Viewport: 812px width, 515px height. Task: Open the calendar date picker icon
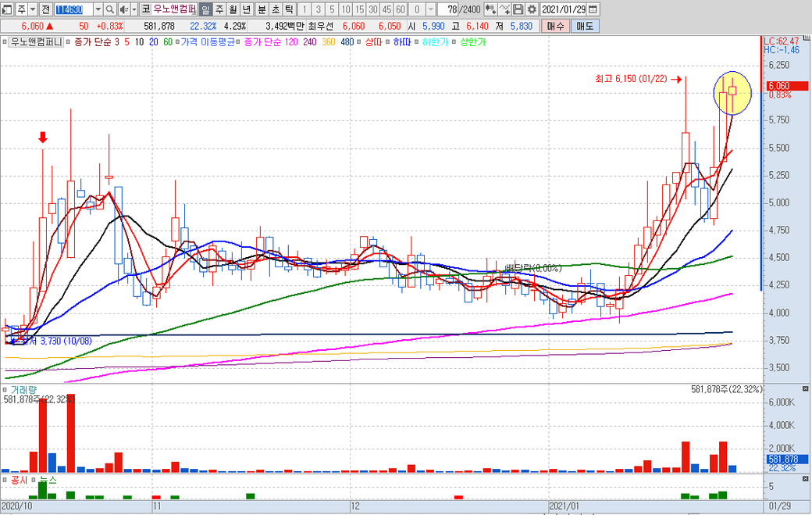593,9
